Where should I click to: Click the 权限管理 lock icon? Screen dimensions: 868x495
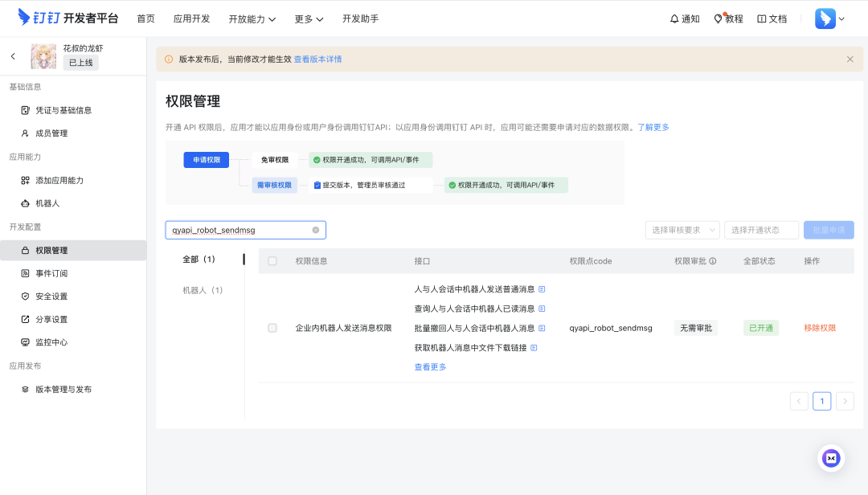tap(25, 250)
